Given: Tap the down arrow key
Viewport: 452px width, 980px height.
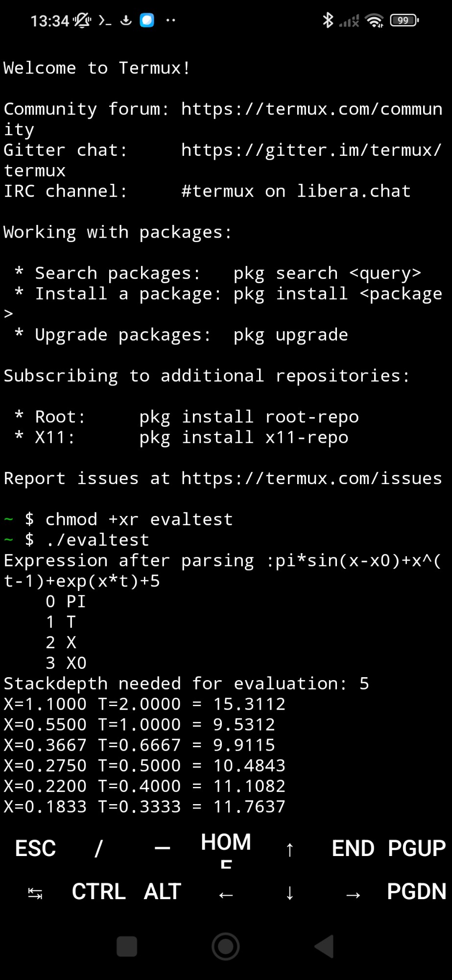Looking at the screenshot, I should [x=289, y=893].
